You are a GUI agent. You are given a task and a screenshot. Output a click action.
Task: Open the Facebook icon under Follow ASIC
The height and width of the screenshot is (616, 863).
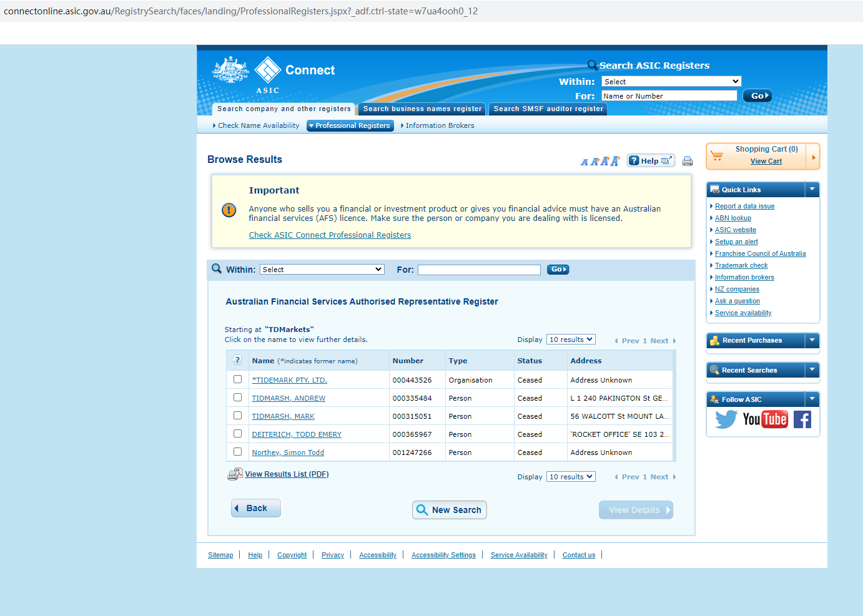click(802, 419)
